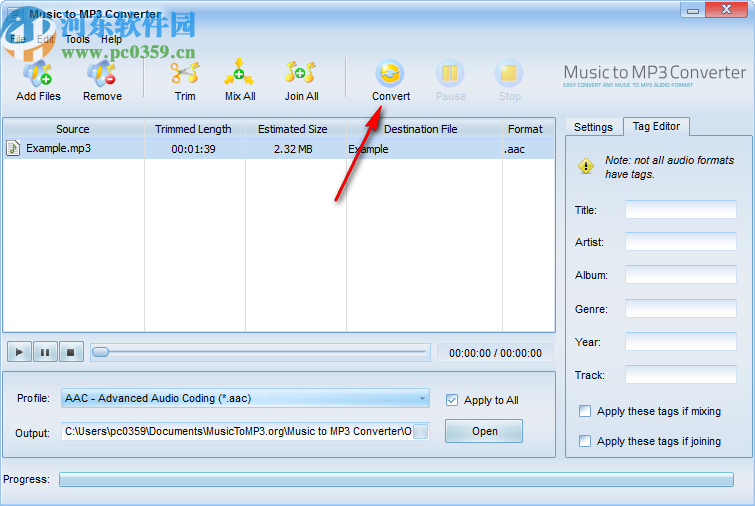Stop the audio preview player
Screen dimensions: 755x506
(x=71, y=352)
